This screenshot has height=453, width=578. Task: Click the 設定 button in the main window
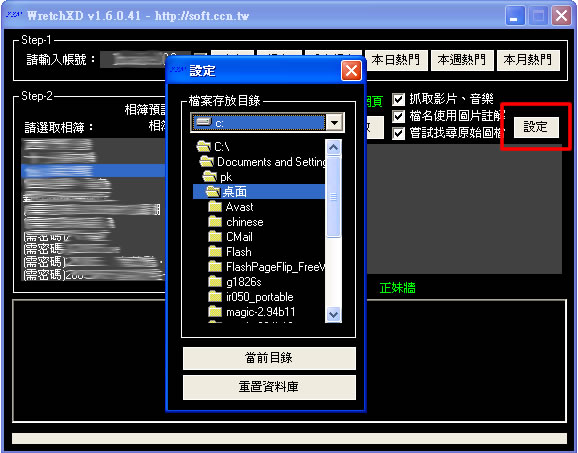[x=536, y=127]
